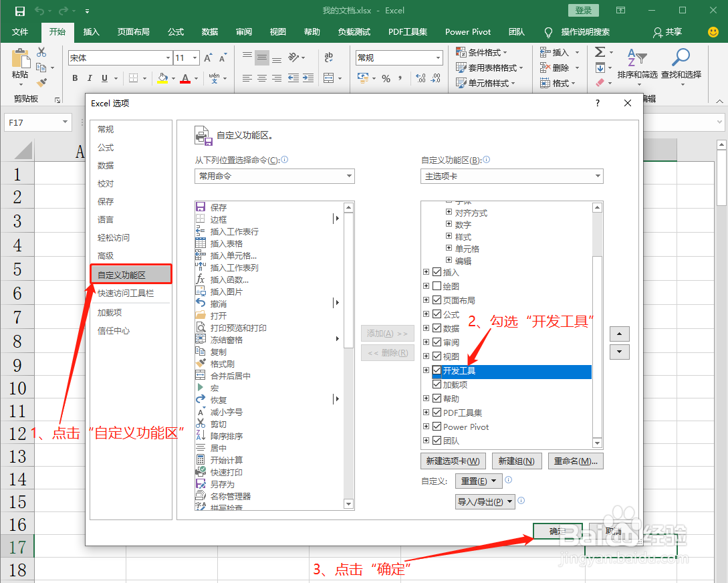Screen dimensions: 728x583
Task: Move selected tab up with arrow button
Action: point(619,334)
